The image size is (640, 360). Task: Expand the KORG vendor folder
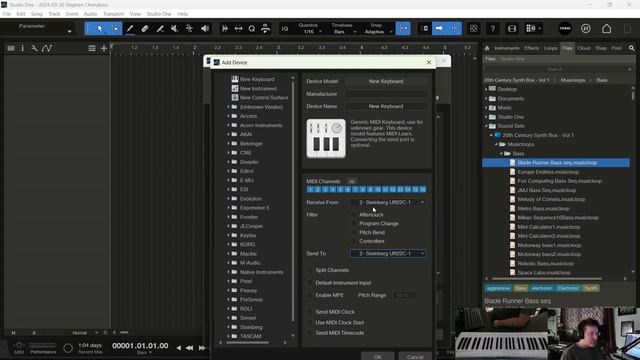pos(228,244)
